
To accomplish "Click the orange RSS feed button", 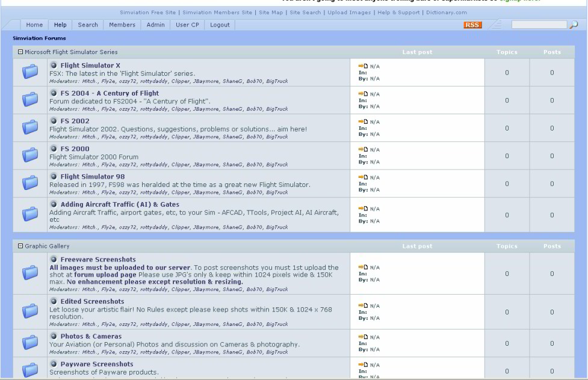I will [472, 25].
